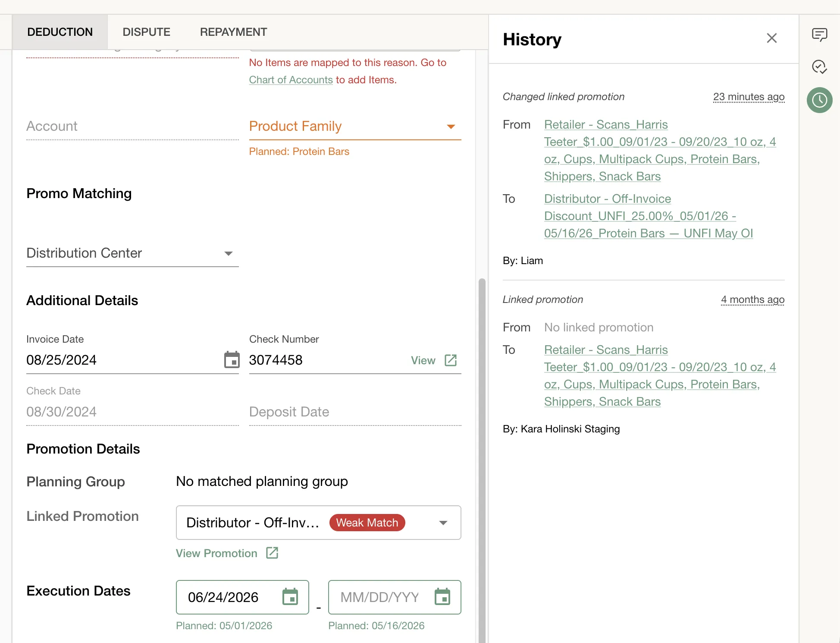Screen dimensions: 840x643
Task: Click 'Planned: 05/16/2026' text
Action: point(376,626)
